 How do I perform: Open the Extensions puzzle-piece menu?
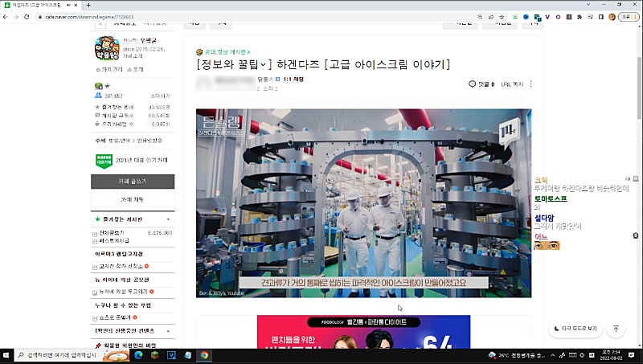point(580,17)
